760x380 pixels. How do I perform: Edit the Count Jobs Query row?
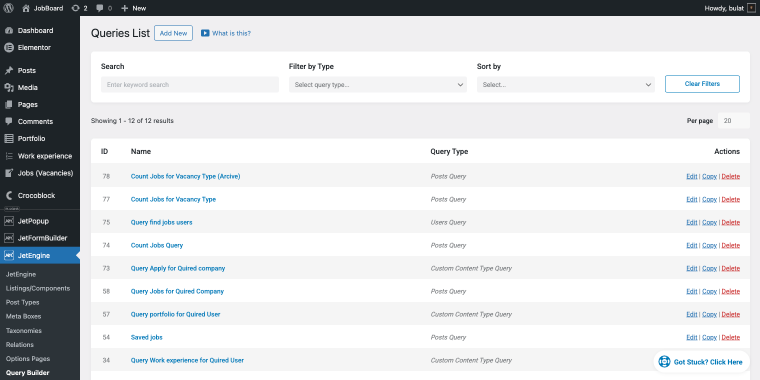[x=692, y=245]
